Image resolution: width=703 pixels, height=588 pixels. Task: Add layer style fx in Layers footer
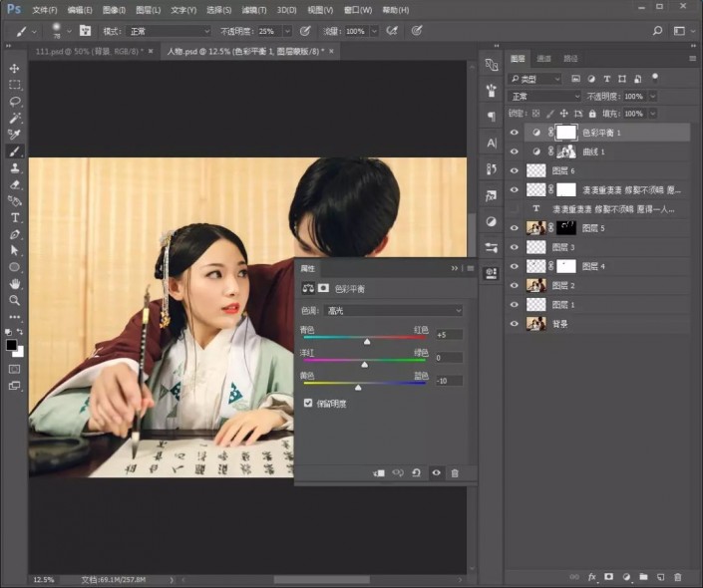tap(591, 577)
